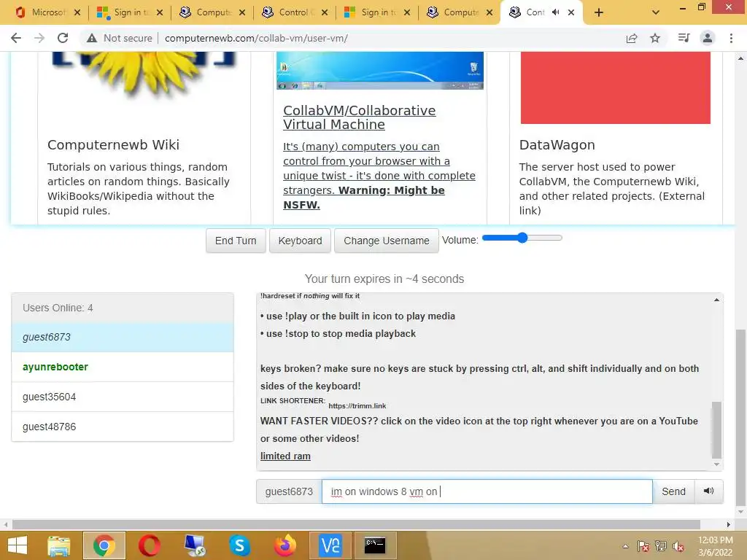The width and height of the screenshot is (747, 560).
Task: Open CollabVM/Collaborative Virtual Machine link
Action: tap(359, 117)
